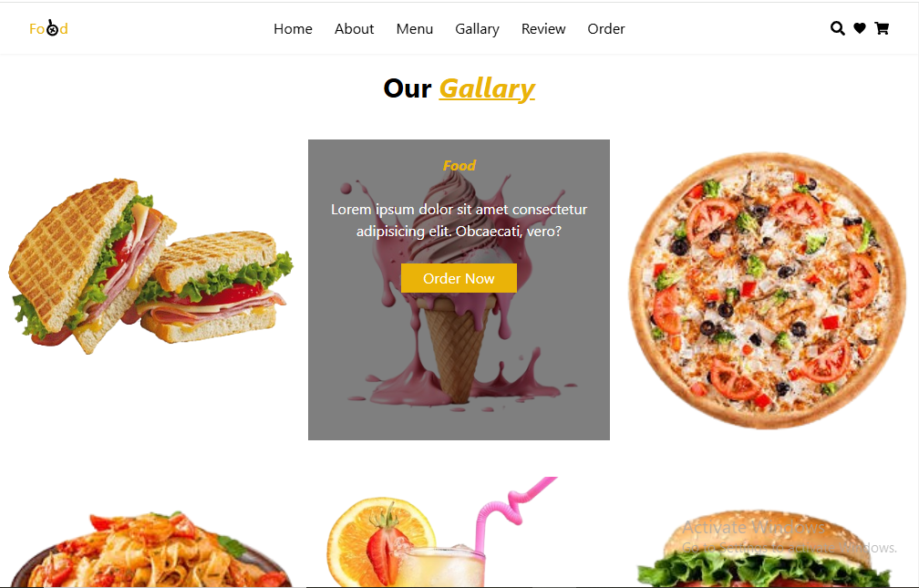Click the orange juice drink image

point(442,532)
